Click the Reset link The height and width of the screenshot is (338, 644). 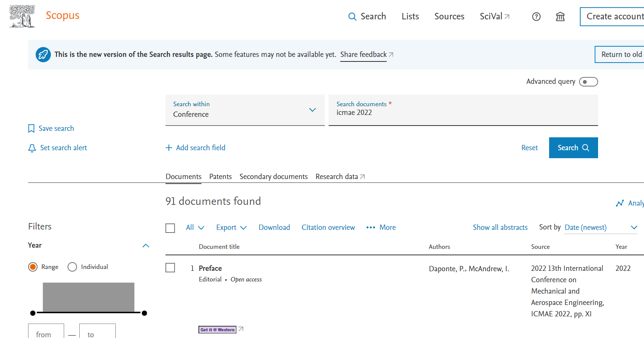[529, 148]
